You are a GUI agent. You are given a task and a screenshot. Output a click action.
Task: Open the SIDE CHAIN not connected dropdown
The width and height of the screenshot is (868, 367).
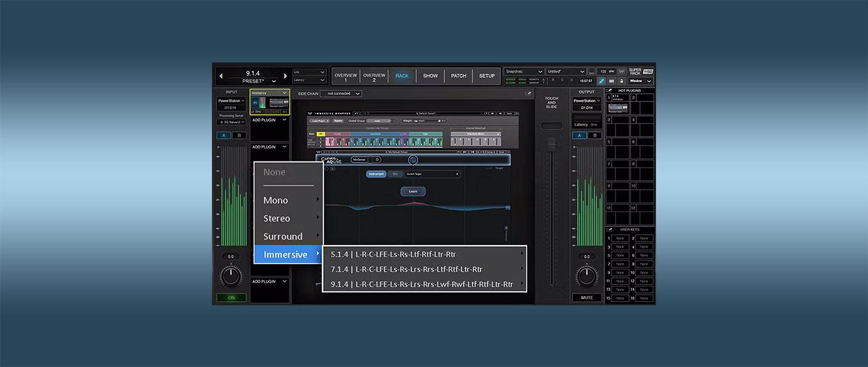click(341, 94)
